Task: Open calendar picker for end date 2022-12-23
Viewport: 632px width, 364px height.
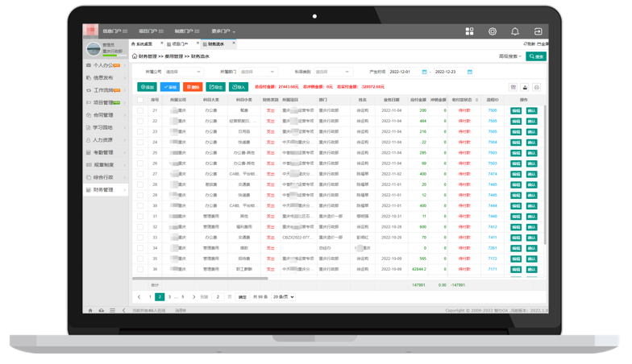Action: click(469, 72)
